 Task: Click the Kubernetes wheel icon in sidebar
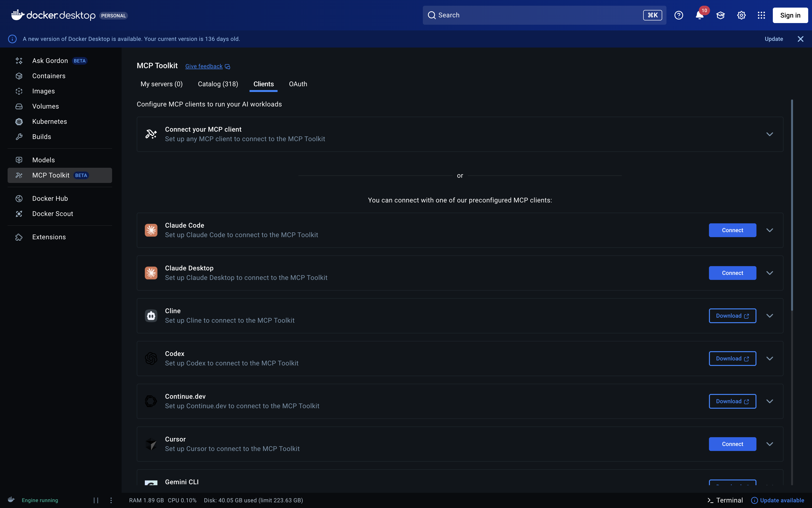tap(19, 122)
